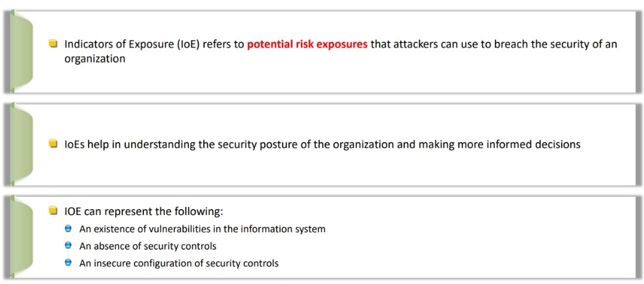This screenshot has width=644, height=284.
Task: Select blue bullet beside "An insecure configuration"
Action: coord(68,263)
